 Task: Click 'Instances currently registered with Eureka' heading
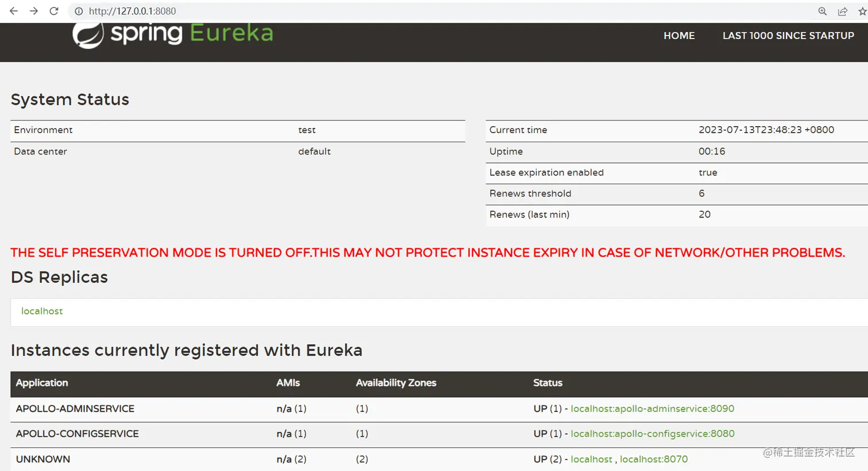coord(187,350)
